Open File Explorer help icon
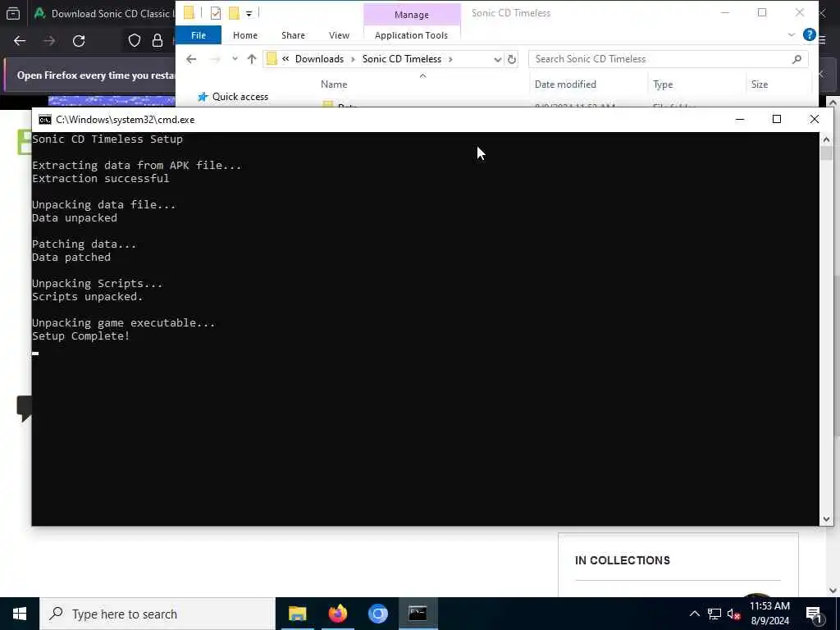This screenshot has height=630, width=840. tap(810, 34)
